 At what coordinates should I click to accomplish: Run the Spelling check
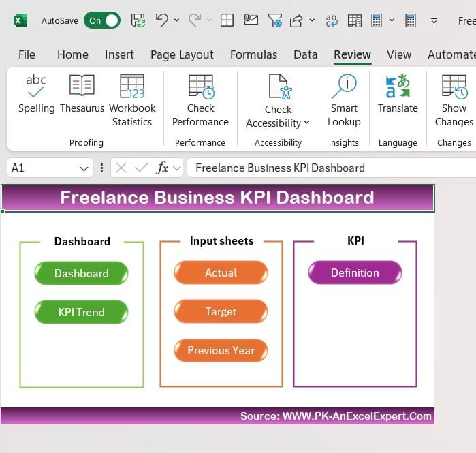coord(36,93)
